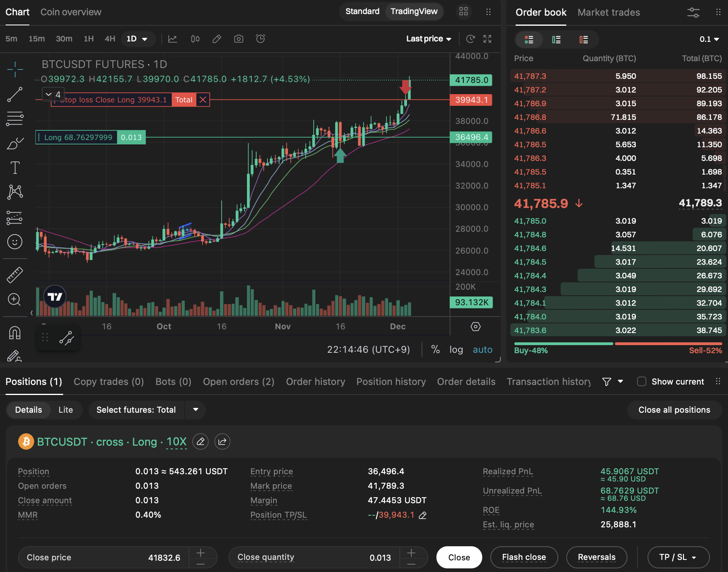Open the price alert clock icon
The height and width of the screenshot is (572, 728).
[261, 39]
